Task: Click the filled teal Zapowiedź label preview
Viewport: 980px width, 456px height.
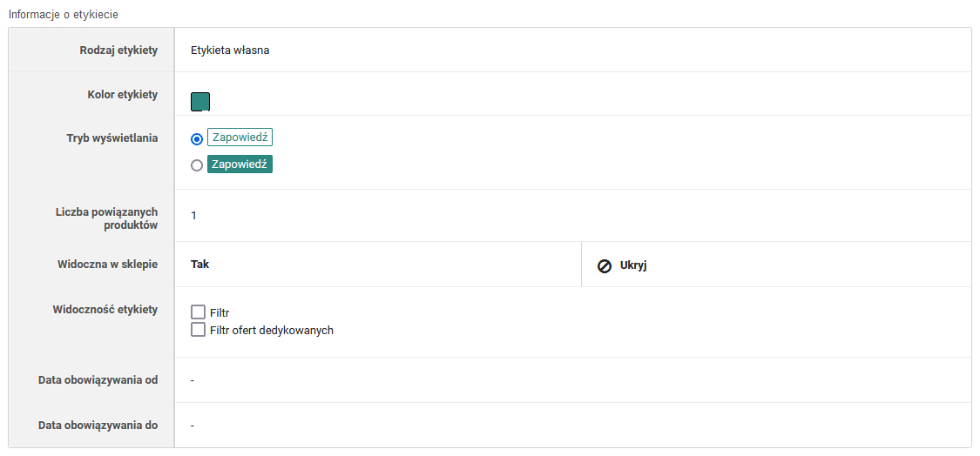Action: pos(240,164)
